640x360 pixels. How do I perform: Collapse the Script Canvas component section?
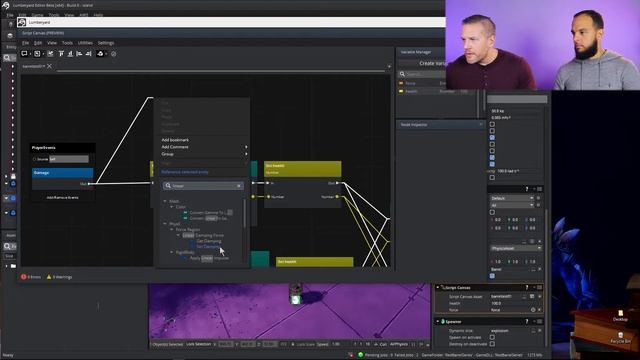(438, 287)
